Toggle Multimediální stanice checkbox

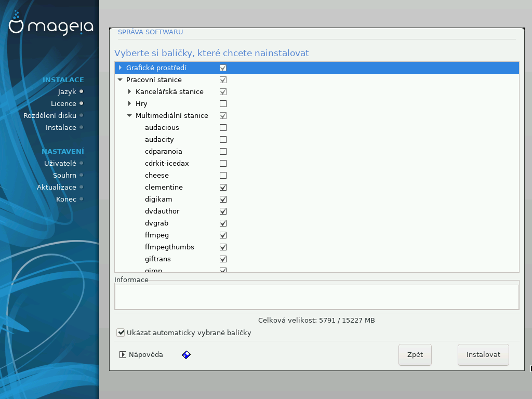(223, 116)
